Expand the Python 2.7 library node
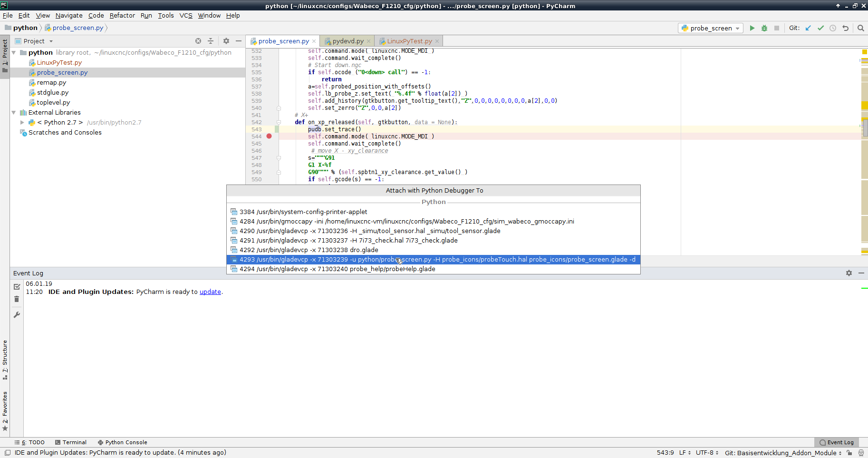The width and height of the screenshot is (868, 458). (22, 122)
